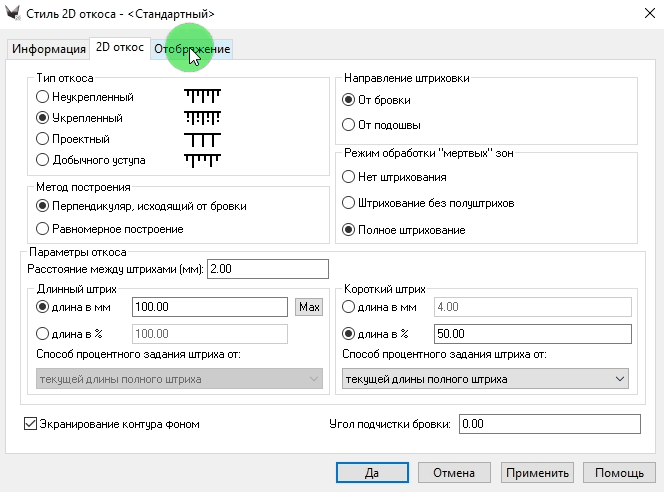Click the Max button for long stroke
The image size is (664, 492).
(x=309, y=306)
